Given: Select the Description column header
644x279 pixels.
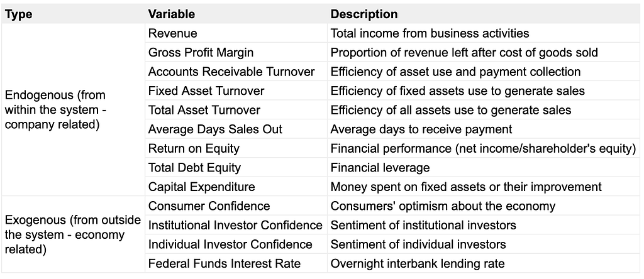Looking at the screenshot, I should point(484,14).
